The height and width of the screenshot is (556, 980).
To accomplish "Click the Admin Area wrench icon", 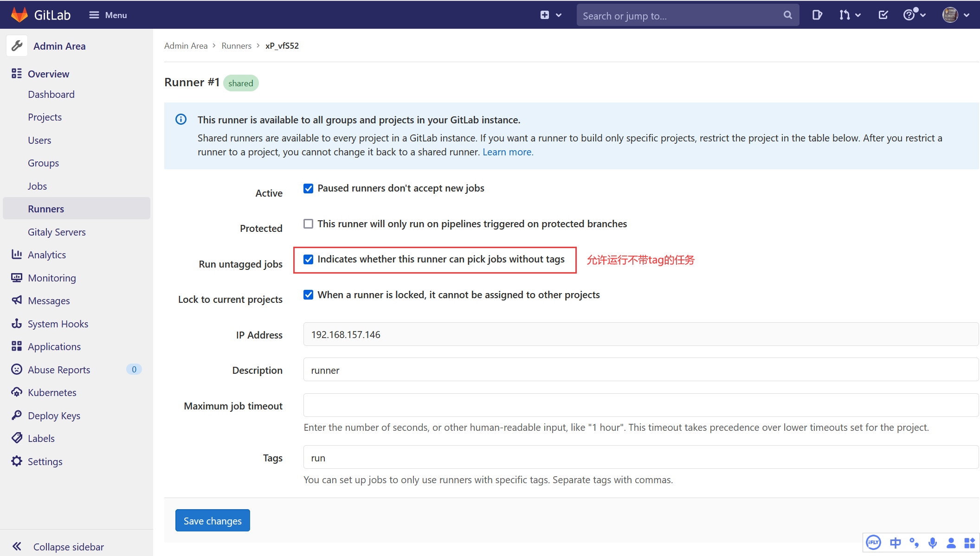I will click(x=17, y=46).
